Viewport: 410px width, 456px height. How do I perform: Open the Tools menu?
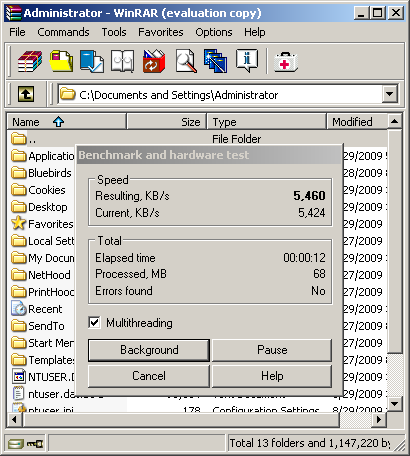pyautogui.click(x=114, y=32)
